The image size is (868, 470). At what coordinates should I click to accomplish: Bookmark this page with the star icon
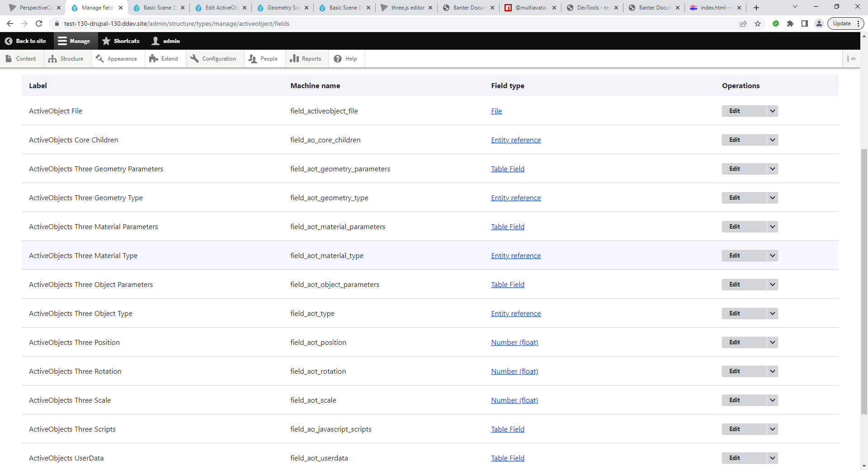coord(758,23)
